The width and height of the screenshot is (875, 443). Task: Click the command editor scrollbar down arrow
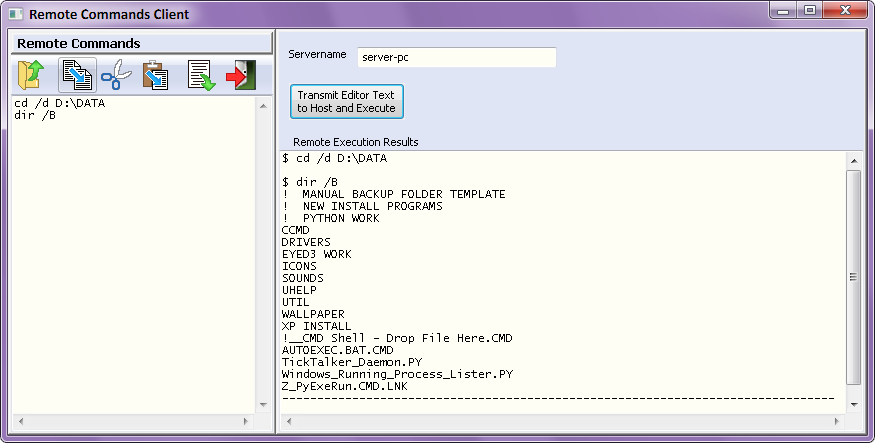click(263, 404)
